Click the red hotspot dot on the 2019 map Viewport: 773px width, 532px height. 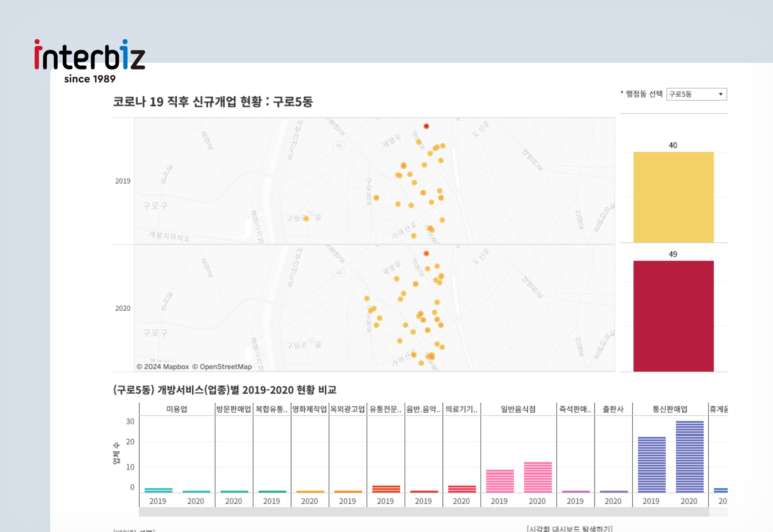[x=426, y=125]
